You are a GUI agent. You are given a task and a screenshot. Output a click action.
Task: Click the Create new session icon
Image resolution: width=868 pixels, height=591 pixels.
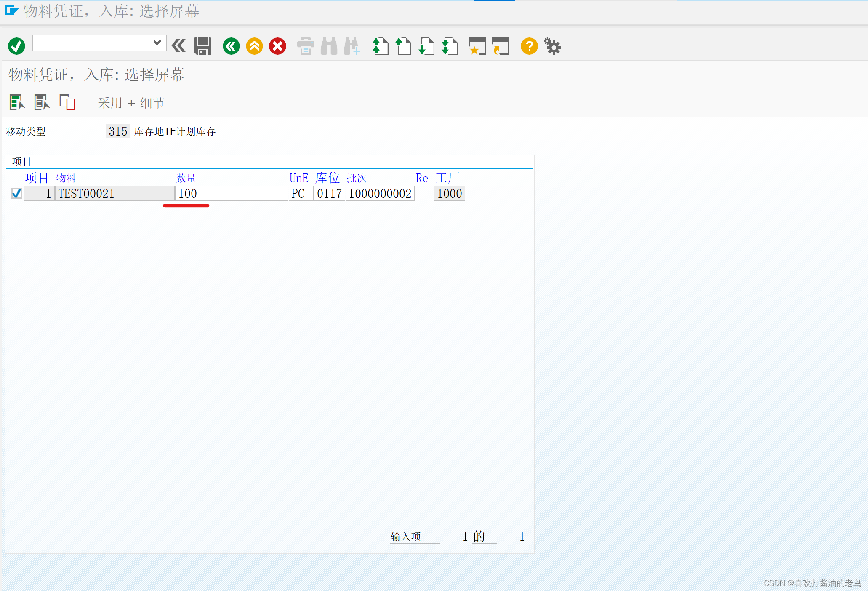coord(477,46)
